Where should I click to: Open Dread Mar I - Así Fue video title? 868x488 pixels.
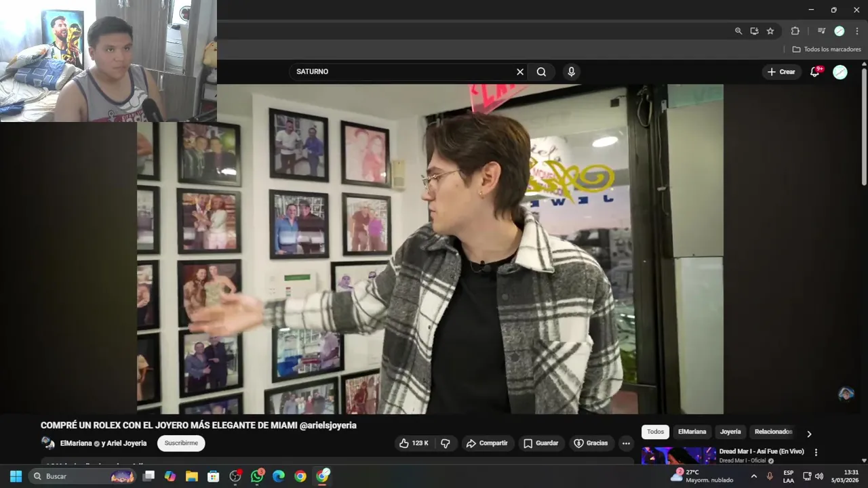(762, 451)
